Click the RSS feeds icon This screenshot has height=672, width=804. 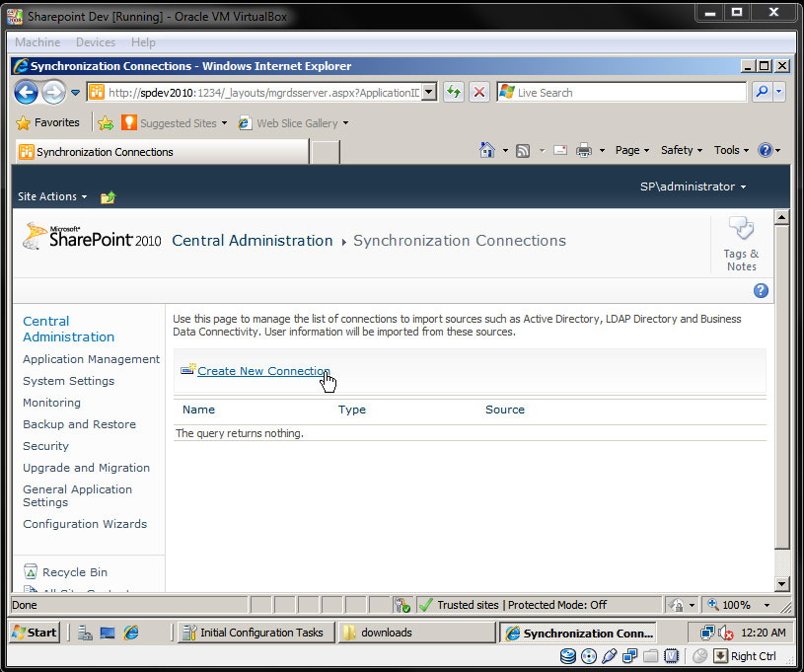[x=523, y=150]
